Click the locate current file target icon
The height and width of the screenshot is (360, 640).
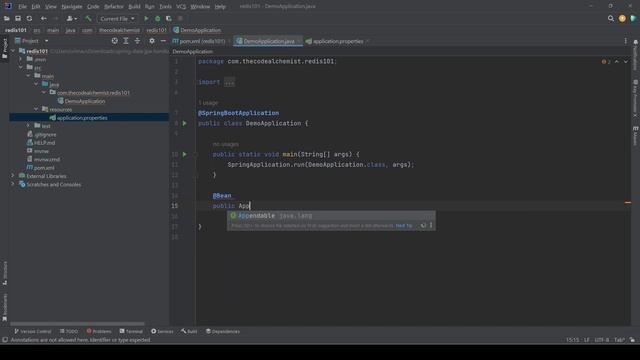tap(115, 41)
